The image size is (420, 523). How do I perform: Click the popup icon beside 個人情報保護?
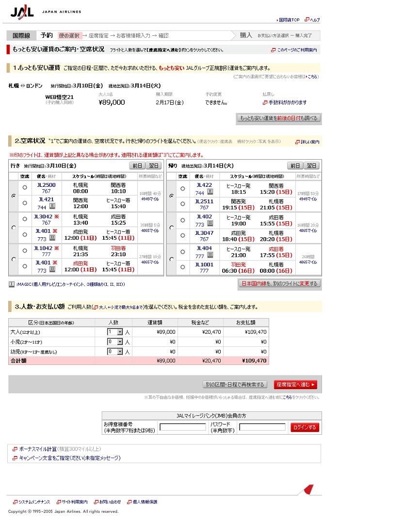pyautogui.click(x=129, y=502)
